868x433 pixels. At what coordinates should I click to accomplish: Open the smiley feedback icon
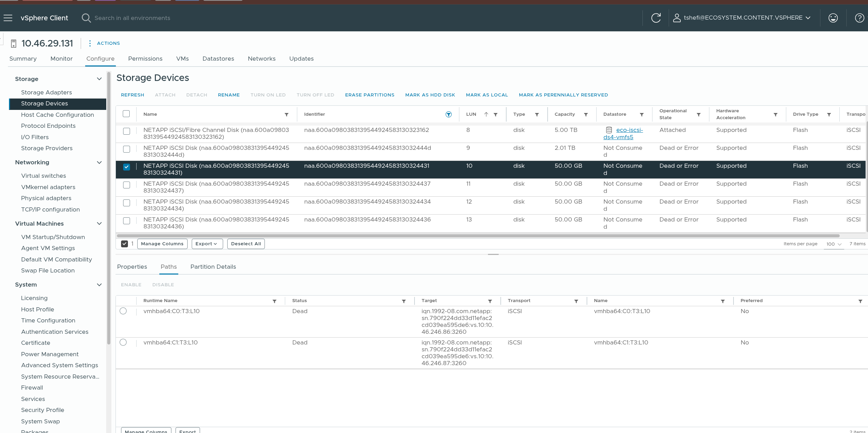click(x=833, y=18)
